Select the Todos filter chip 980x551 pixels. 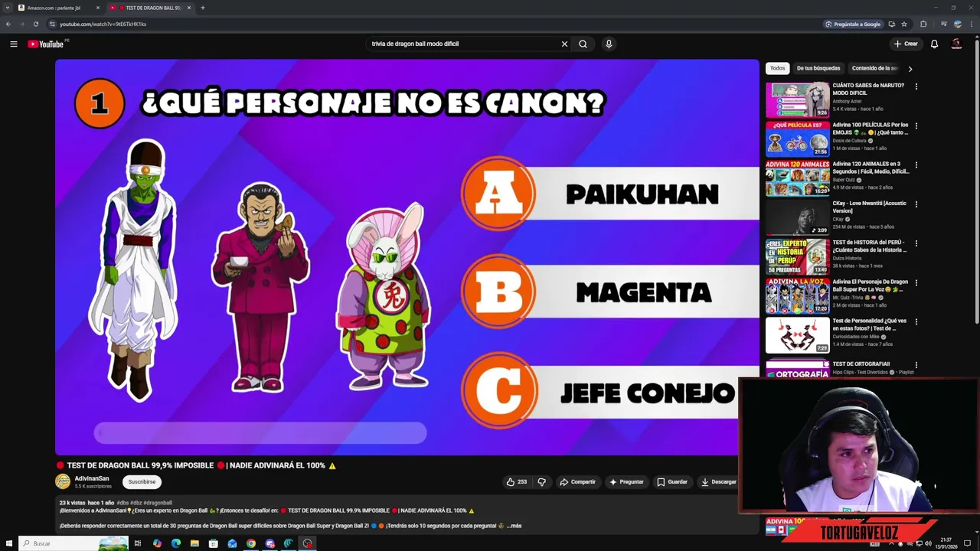777,68
